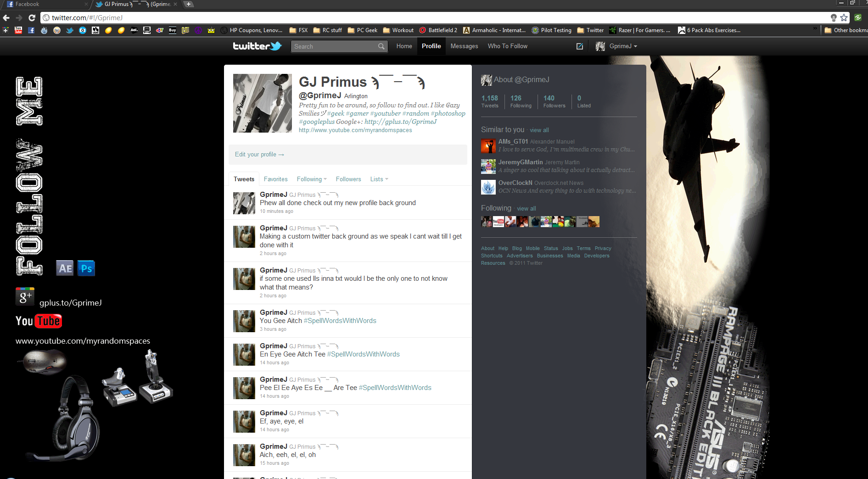Click the Developers footer link
868x479 pixels.
click(597, 256)
